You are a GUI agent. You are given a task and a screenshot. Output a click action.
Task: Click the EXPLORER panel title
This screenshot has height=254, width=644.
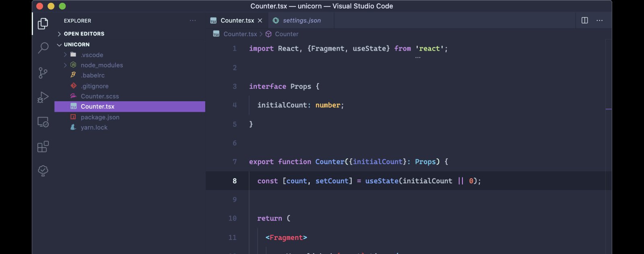pyautogui.click(x=77, y=20)
